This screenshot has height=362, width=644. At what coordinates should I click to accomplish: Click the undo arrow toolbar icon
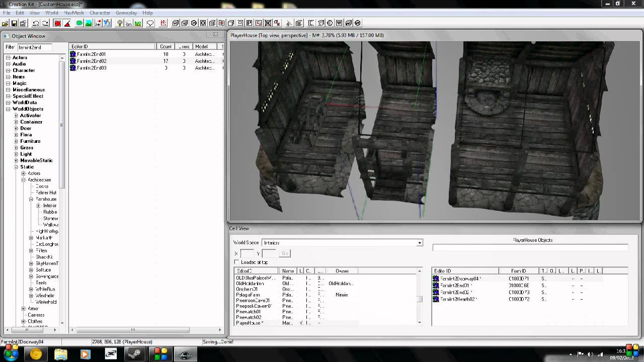[36, 23]
